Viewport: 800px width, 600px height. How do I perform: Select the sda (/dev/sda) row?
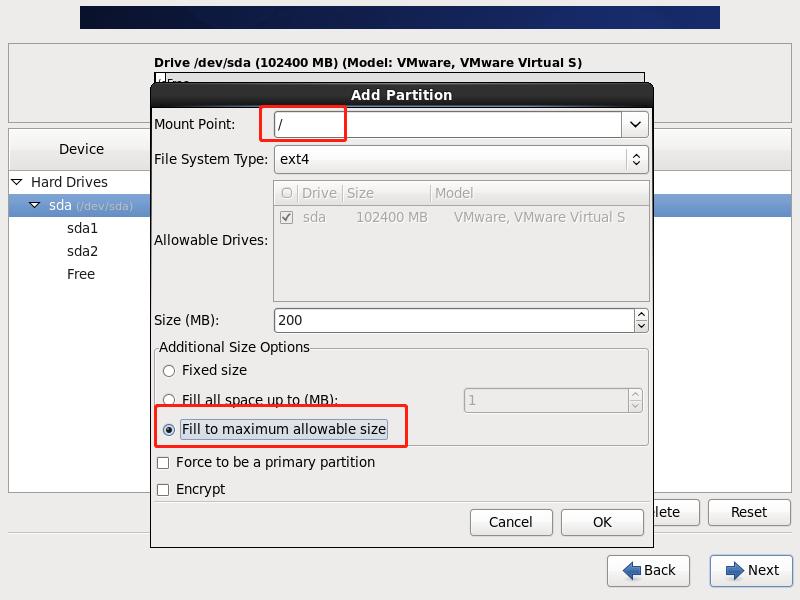point(80,206)
